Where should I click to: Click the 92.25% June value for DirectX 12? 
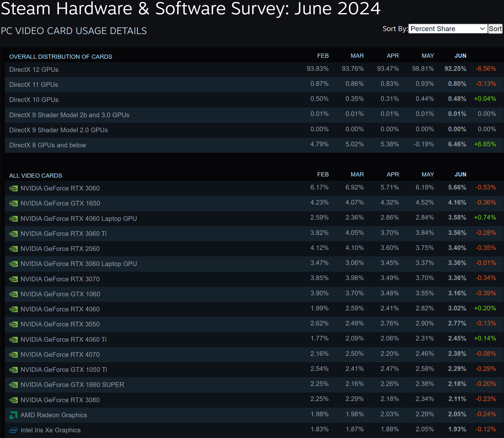[455, 69]
